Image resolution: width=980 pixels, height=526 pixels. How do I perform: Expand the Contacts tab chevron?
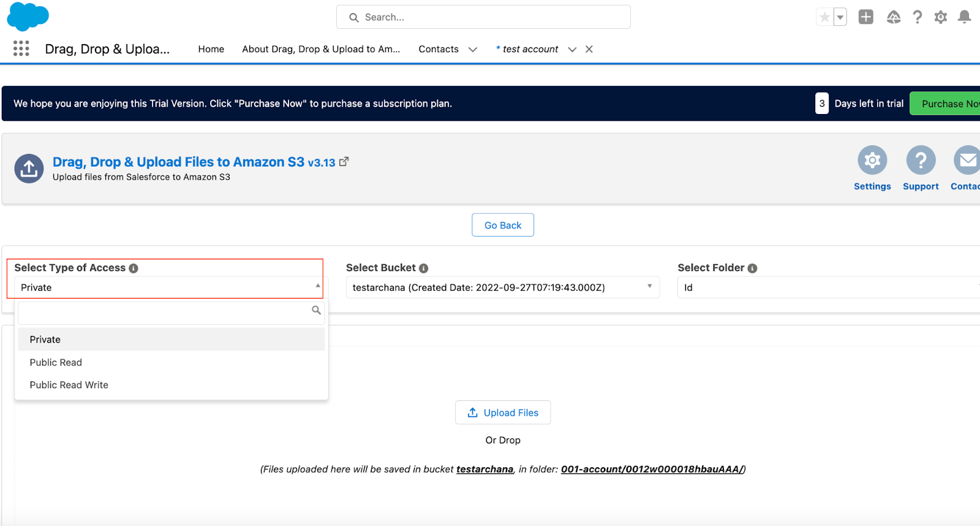coord(473,50)
